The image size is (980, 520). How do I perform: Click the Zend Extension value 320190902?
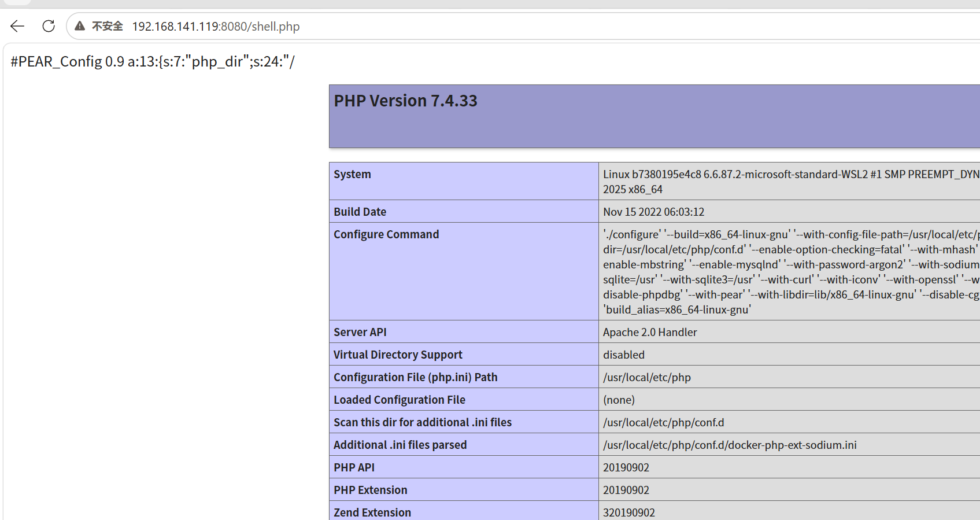click(629, 512)
